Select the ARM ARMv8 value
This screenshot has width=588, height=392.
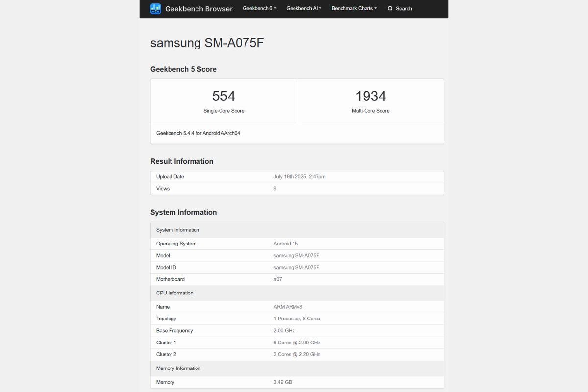click(x=288, y=307)
